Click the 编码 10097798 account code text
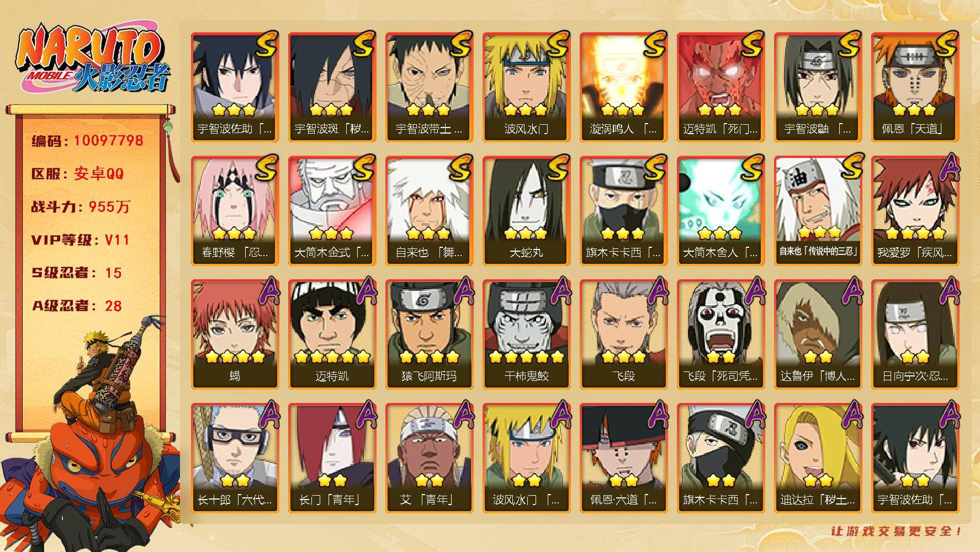This screenshot has width=980, height=552. tap(87, 141)
